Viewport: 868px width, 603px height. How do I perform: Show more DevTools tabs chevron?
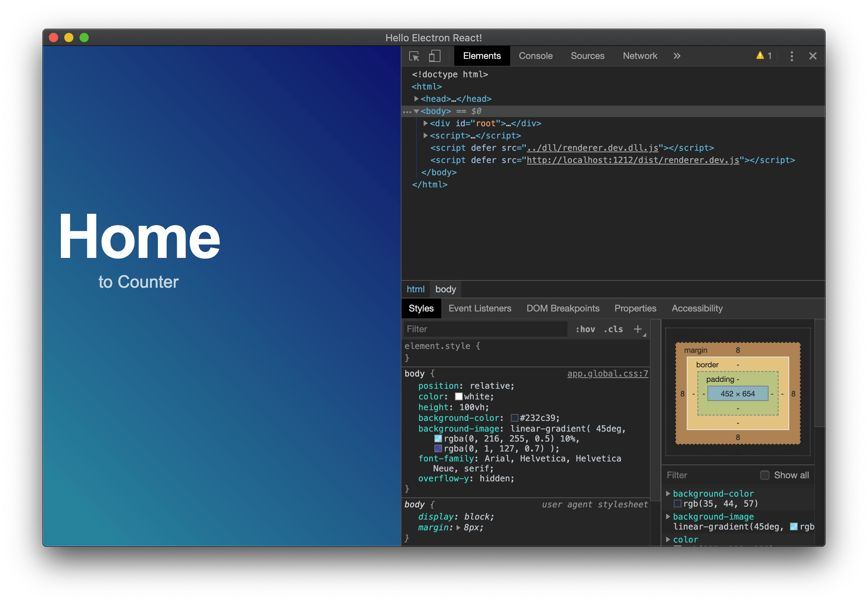tap(677, 56)
